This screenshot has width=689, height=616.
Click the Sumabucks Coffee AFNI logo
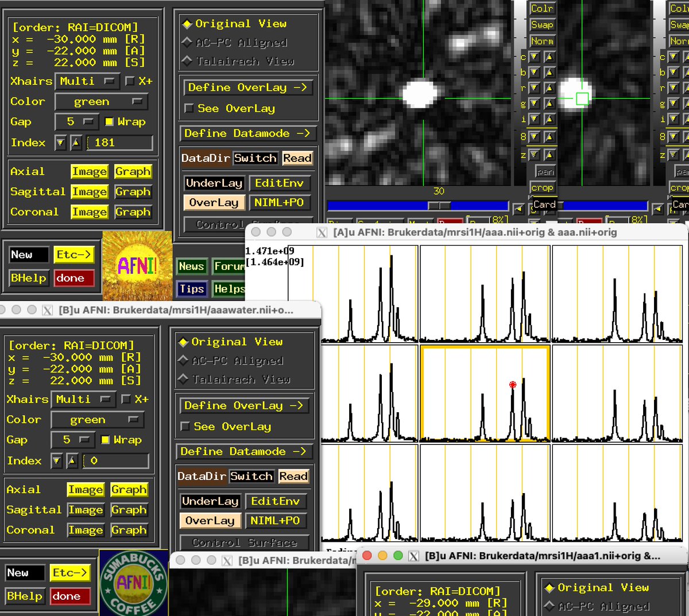tap(133, 583)
